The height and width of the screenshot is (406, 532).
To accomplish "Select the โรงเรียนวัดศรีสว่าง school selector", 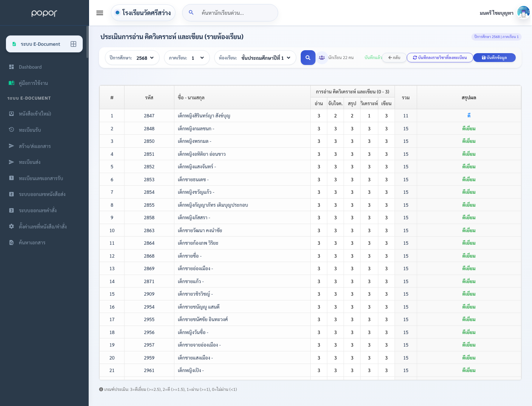I will pos(143,13).
